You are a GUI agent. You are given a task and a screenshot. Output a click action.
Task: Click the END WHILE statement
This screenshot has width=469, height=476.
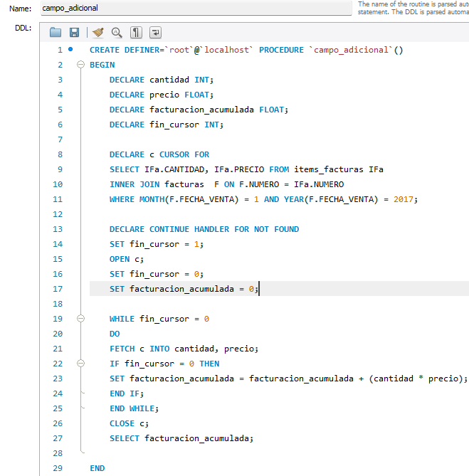(134, 408)
